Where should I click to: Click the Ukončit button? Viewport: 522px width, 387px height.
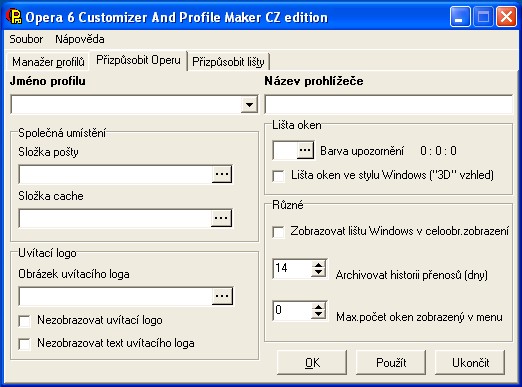point(470,362)
